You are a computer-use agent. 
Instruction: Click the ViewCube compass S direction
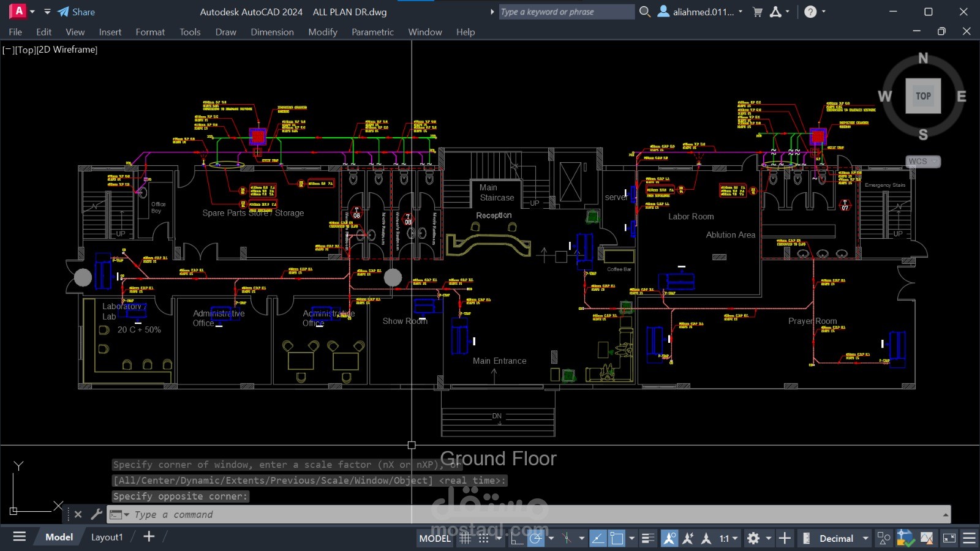[923, 135]
